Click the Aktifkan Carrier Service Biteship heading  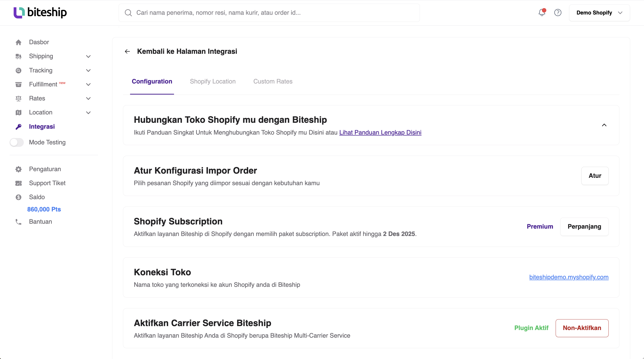click(202, 323)
